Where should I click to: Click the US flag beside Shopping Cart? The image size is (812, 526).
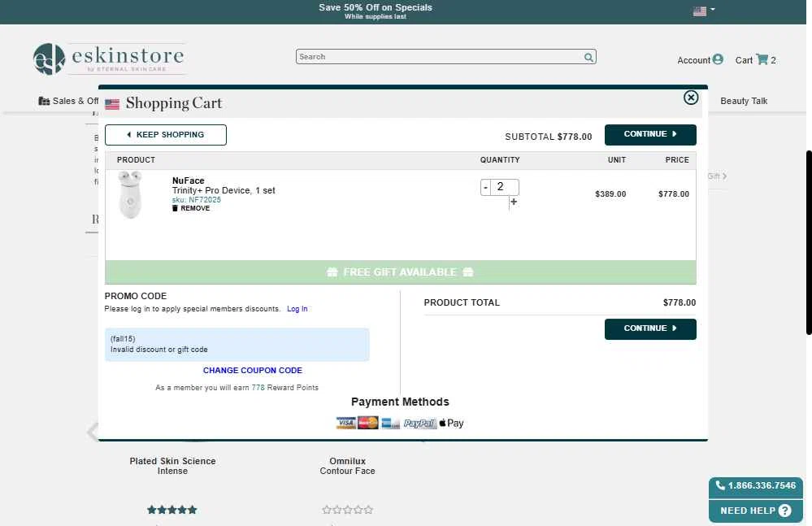[112, 104]
